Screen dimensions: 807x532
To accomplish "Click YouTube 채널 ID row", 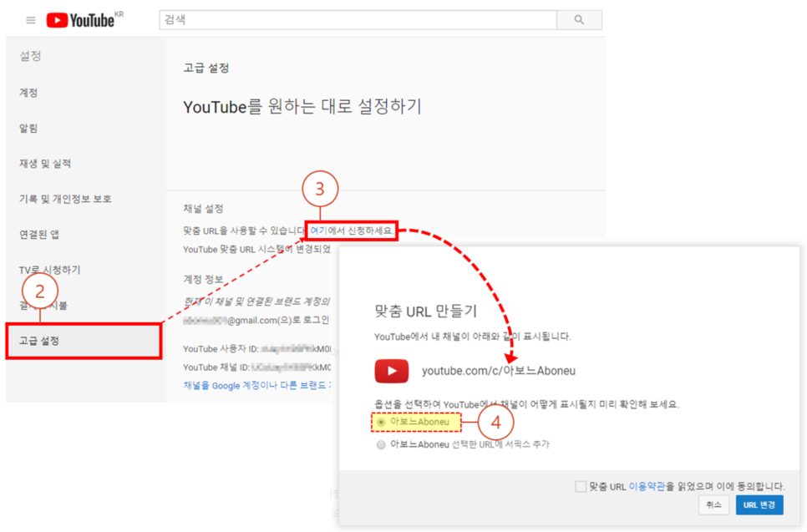I will [x=257, y=367].
